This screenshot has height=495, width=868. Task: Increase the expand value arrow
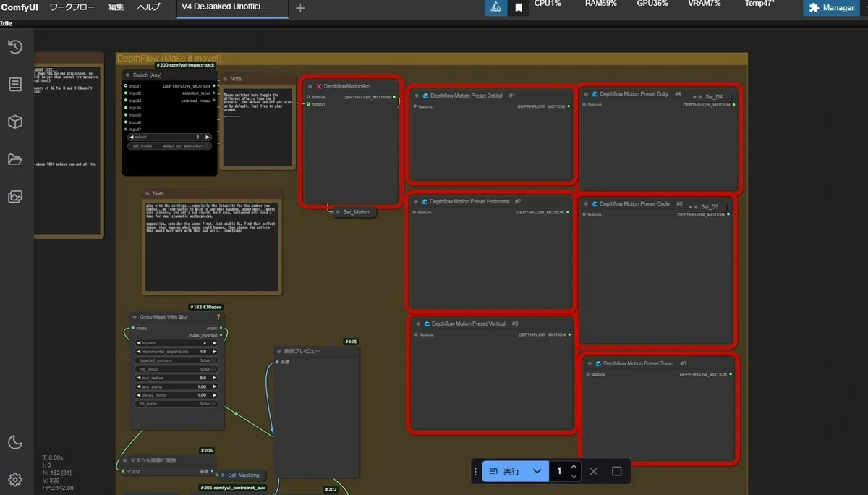(214, 342)
